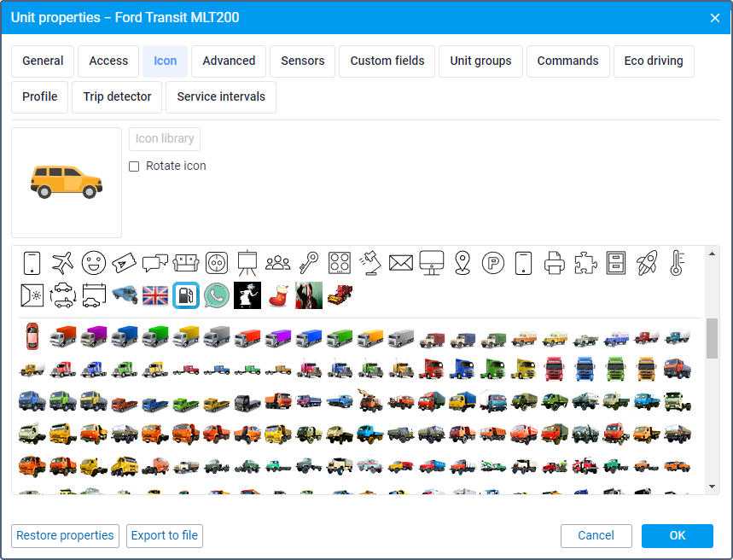Click the icon list scroll-down arrow
This screenshot has height=560, width=733.
coord(712,487)
